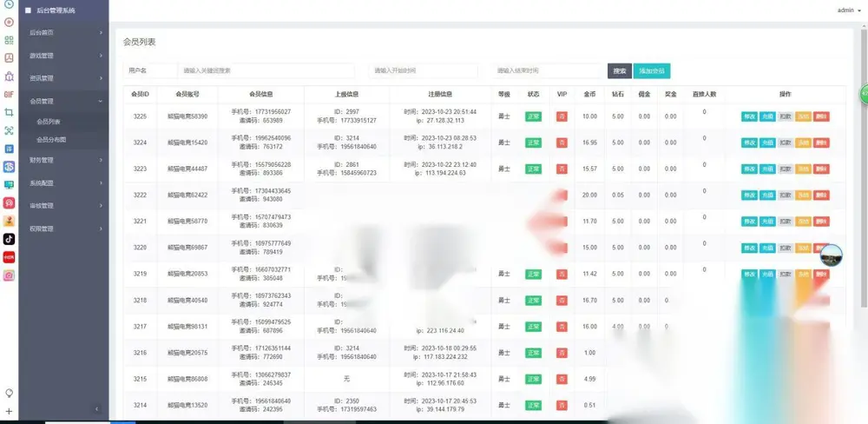Open the 用户名 search field selector
The height and width of the screenshot is (424, 868).
[x=150, y=70]
